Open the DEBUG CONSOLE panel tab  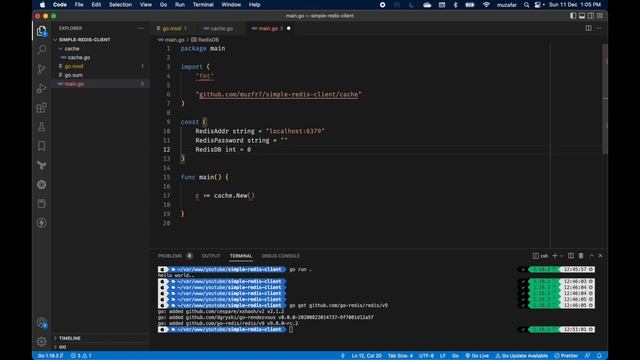pos(280,256)
